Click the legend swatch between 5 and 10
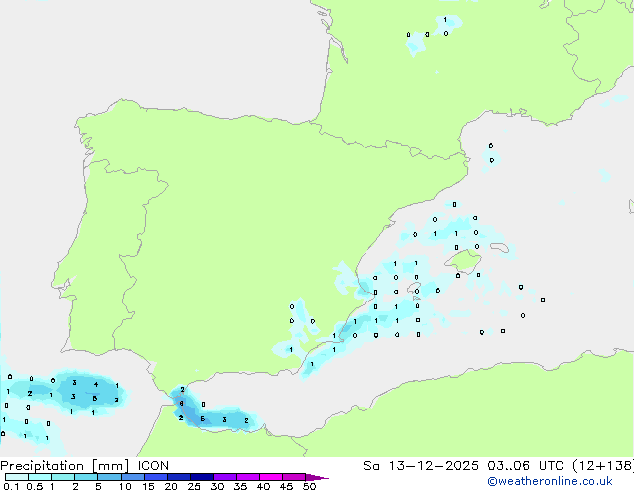 click(110, 477)
